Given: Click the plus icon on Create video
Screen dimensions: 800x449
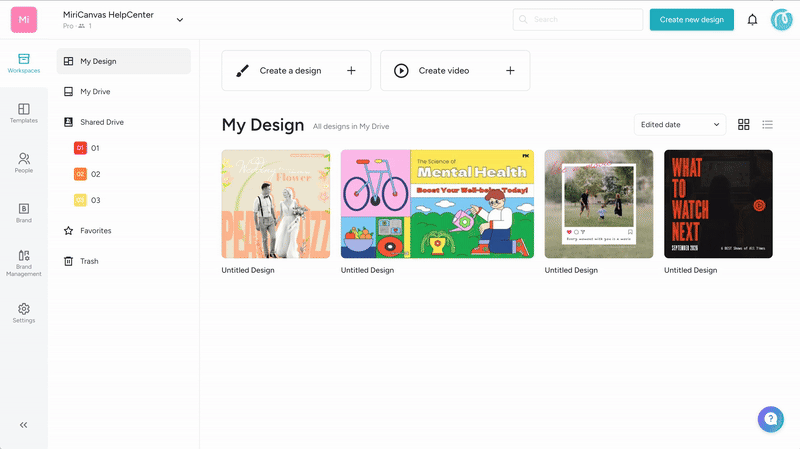Looking at the screenshot, I should pyautogui.click(x=510, y=70).
